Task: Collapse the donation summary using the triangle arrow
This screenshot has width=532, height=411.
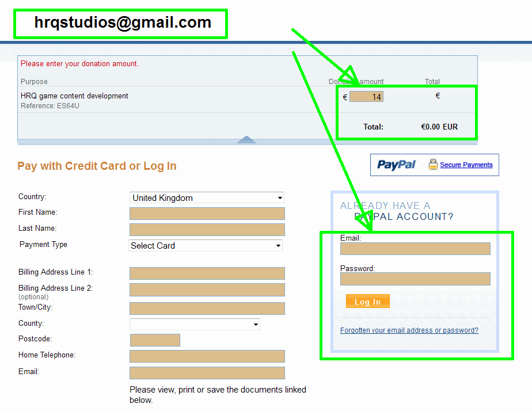Action: pyautogui.click(x=246, y=139)
